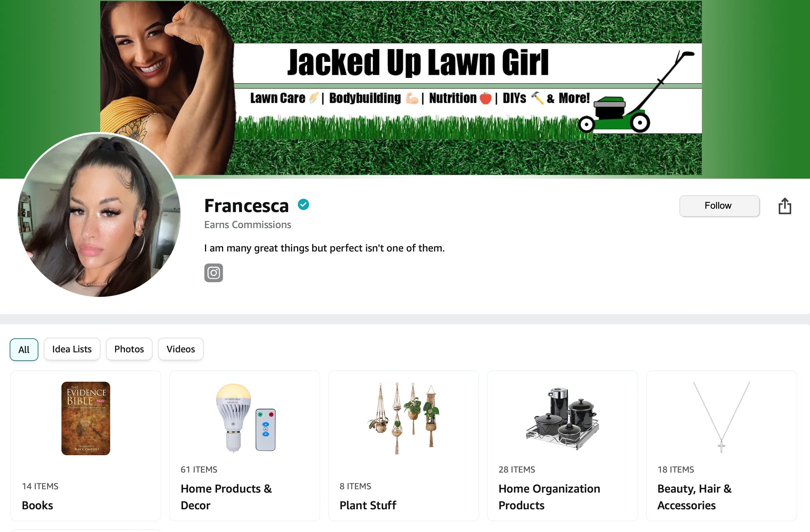Open the Evidence Bible book thumbnail
This screenshot has width=810, height=532.
(x=86, y=418)
